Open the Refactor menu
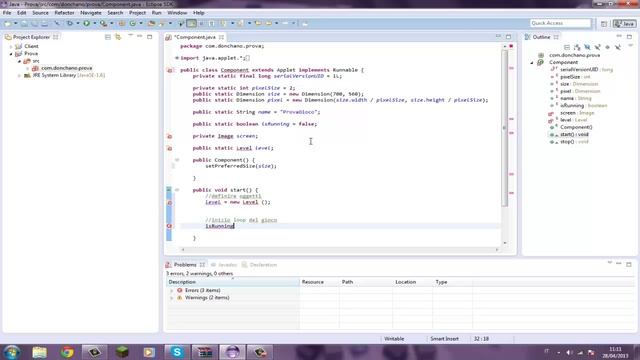The height and width of the screenshot is (360, 640). (64, 13)
